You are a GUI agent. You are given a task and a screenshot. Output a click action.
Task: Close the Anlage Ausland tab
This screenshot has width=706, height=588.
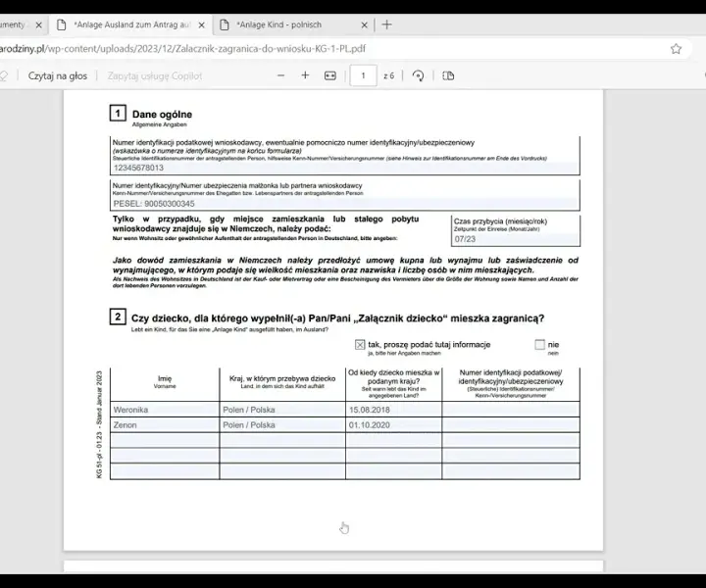click(202, 25)
